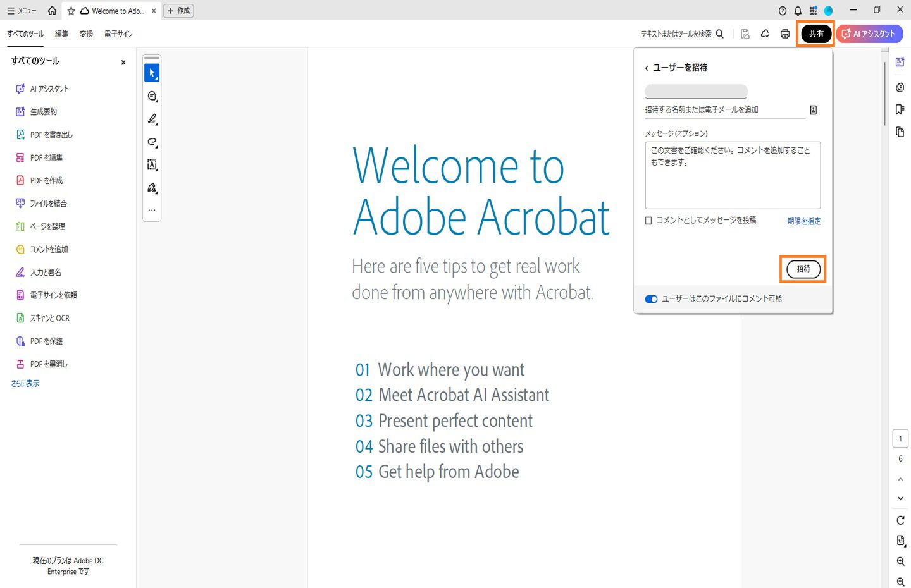Screen dimensions: 911x588
Task: Open コメントを追加 tool
Action: [42, 249]
